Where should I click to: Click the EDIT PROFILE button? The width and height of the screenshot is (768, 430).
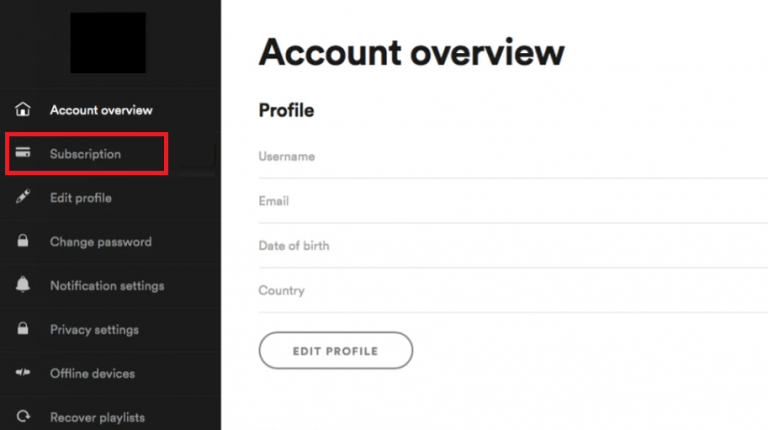pos(336,351)
